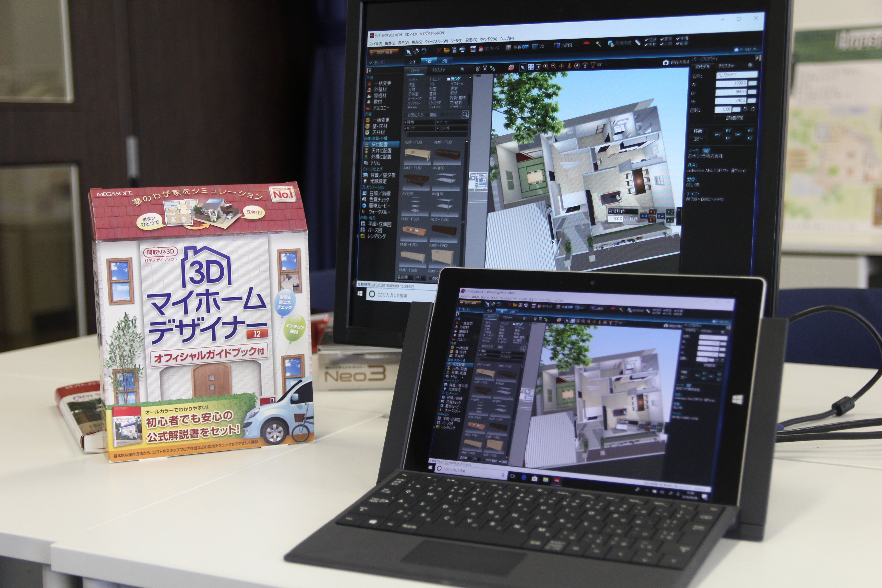Screen dimensions: 882x588
Task: Click the red roof icon on the monitor toolbar
Action: [586, 43]
